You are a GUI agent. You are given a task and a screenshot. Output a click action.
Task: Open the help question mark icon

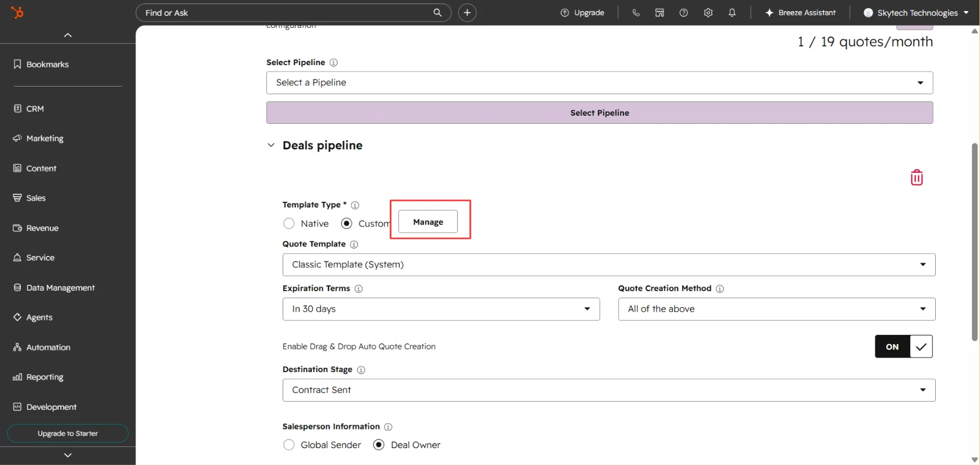(684, 13)
